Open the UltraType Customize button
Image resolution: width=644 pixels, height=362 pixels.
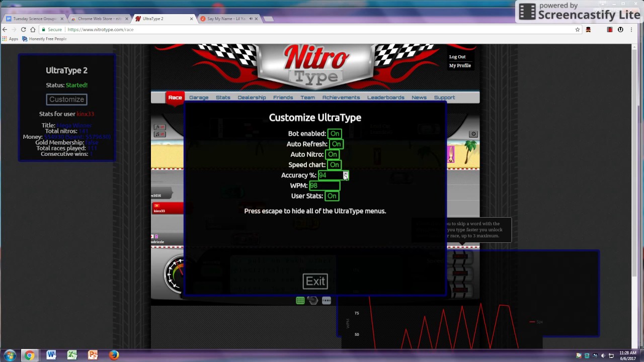[x=66, y=100]
